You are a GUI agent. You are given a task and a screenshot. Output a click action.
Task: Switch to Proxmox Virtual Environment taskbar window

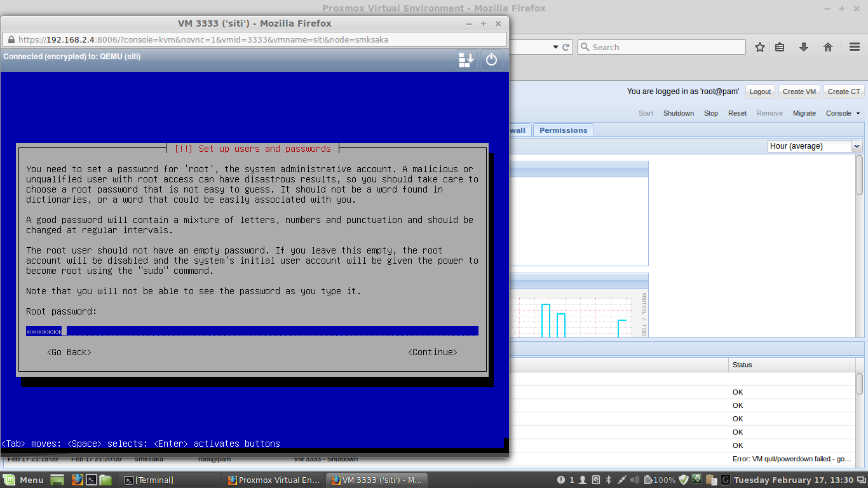(x=275, y=480)
